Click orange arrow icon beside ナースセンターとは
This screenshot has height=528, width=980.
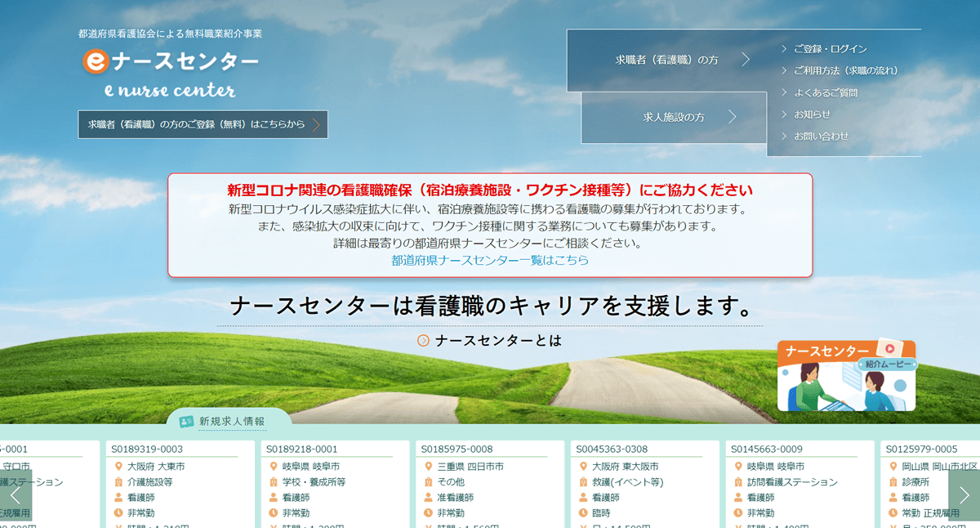coord(423,341)
